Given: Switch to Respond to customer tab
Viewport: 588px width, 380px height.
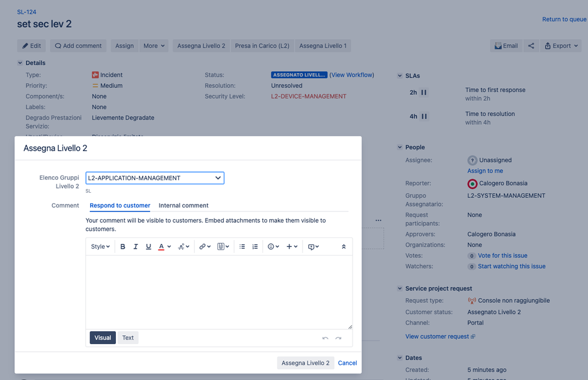Looking at the screenshot, I should [120, 206].
